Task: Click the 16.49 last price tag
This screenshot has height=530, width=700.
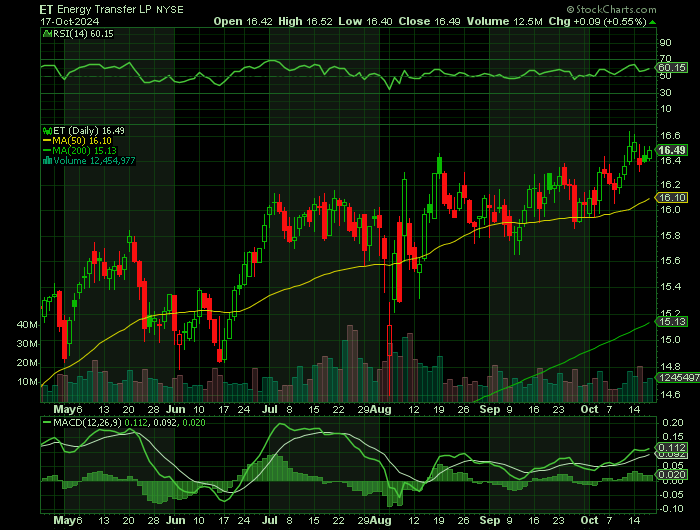Action: point(672,150)
